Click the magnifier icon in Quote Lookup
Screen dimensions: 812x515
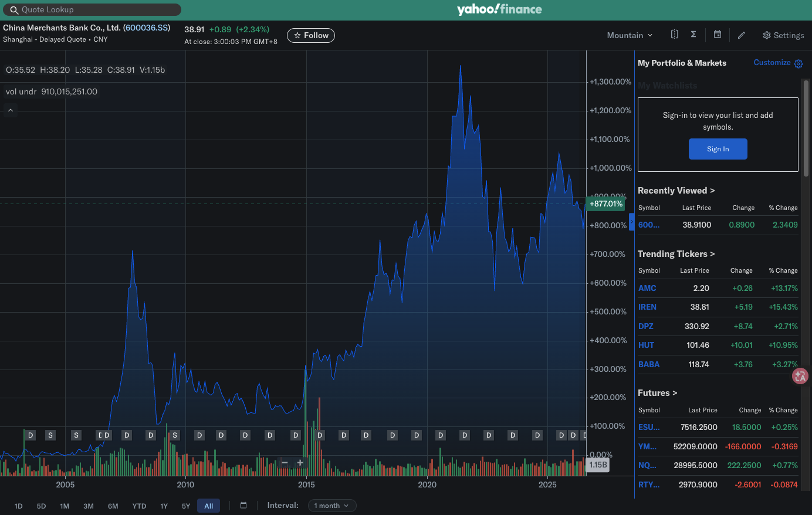point(14,10)
